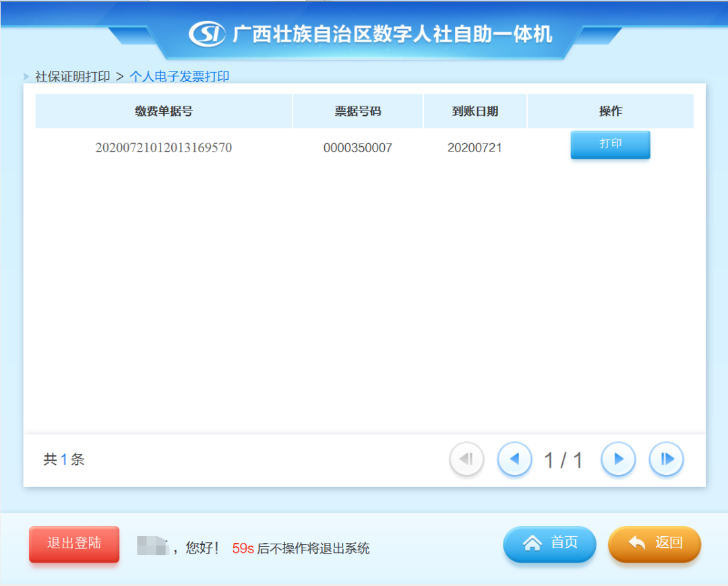Go to the first page of results
The height and width of the screenshot is (586, 728).
pos(466,459)
